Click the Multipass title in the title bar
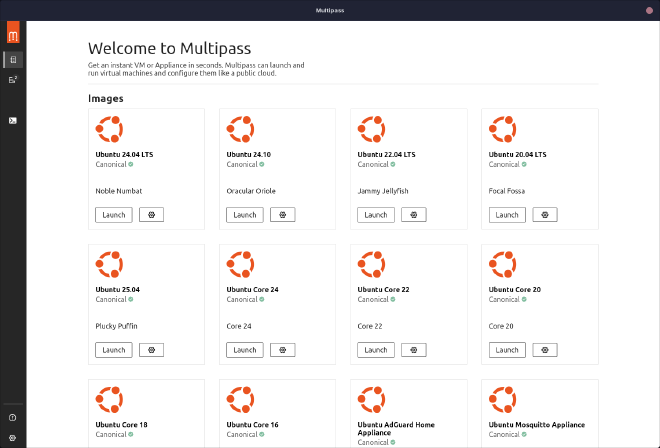This screenshot has height=448, width=660. (330, 10)
